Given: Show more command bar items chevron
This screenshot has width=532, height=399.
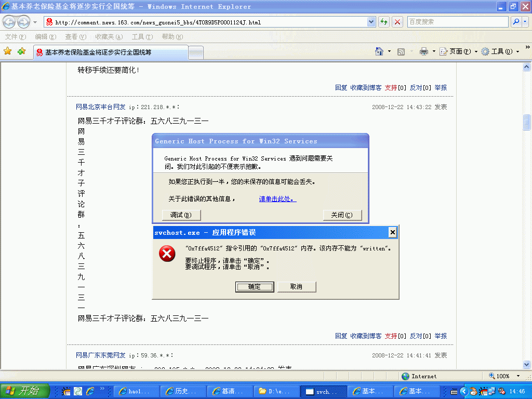Looking at the screenshot, I should (x=528, y=47).
